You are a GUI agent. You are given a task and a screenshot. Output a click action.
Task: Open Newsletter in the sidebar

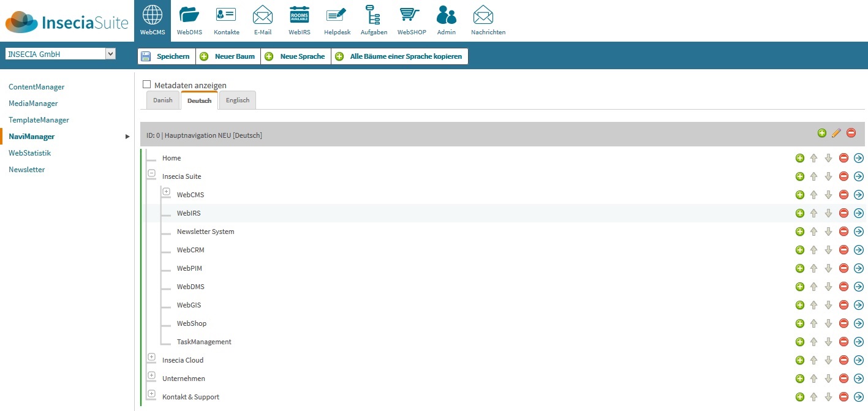tap(27, 170)
